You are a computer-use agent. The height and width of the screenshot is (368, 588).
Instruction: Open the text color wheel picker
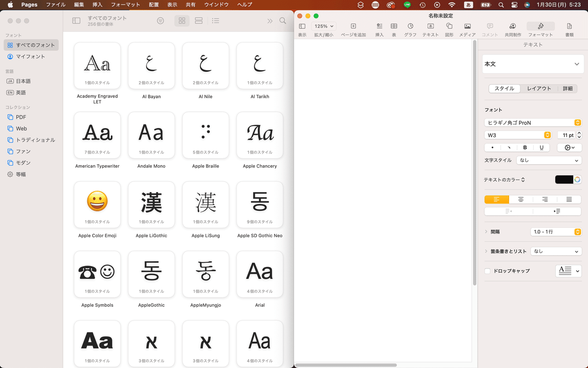tap(578, 180)
